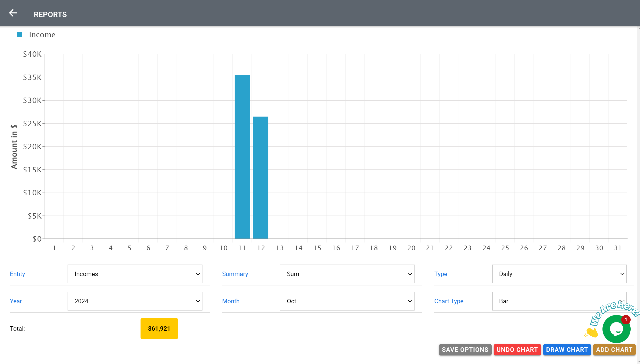Click the UNDO CHART action icon

(517, 349)
